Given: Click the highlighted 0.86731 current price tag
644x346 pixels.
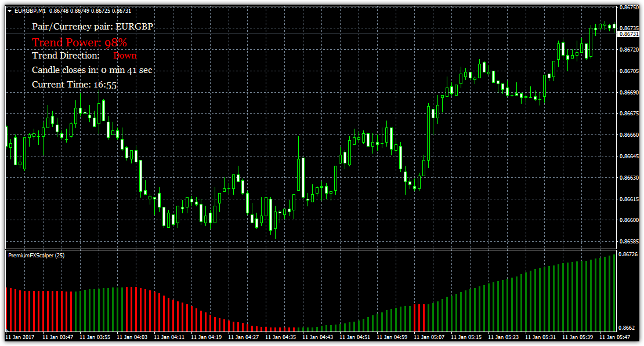Looking at the screenshot, I should (x=629, y=34).
